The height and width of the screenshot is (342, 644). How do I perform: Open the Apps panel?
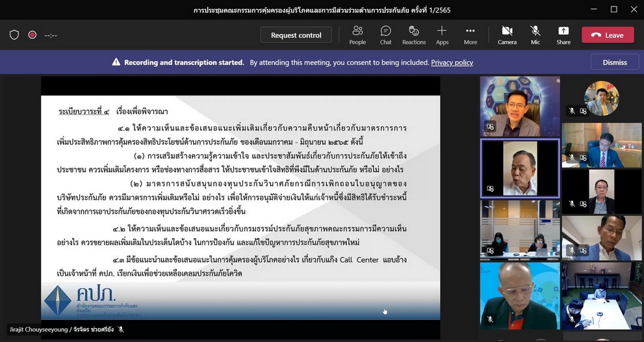442,35
